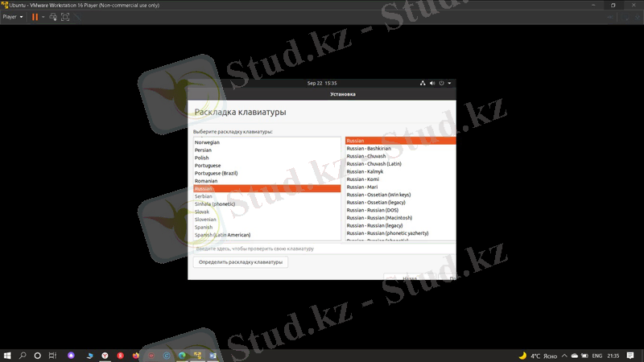Choose Russian - Russian (Macintosh) variant

coord(400,218)
